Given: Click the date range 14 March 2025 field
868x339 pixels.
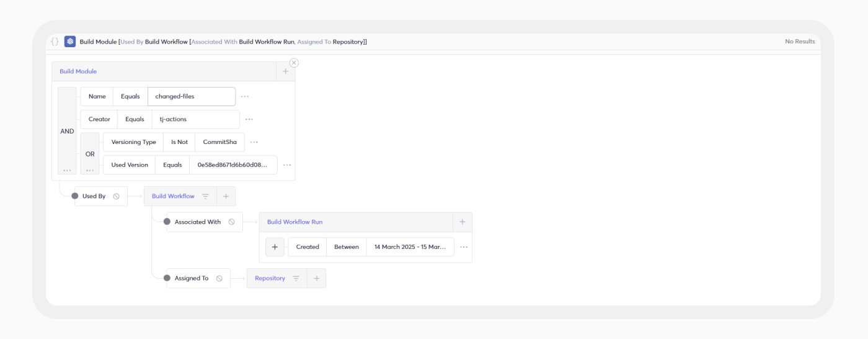Looking at the screenshot, I should [410, 246].
